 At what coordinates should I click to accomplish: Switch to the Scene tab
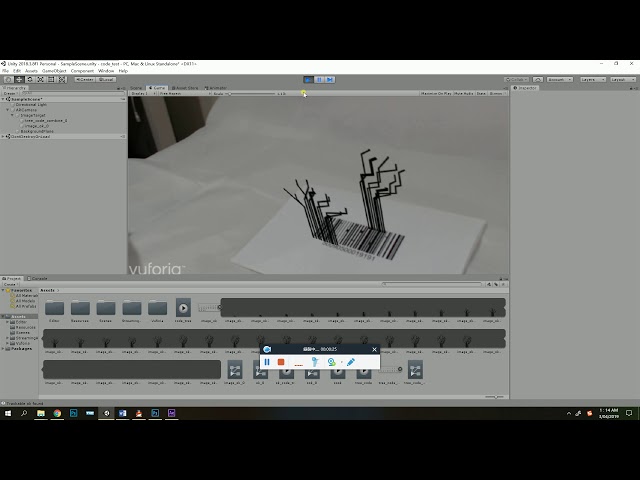136,88
